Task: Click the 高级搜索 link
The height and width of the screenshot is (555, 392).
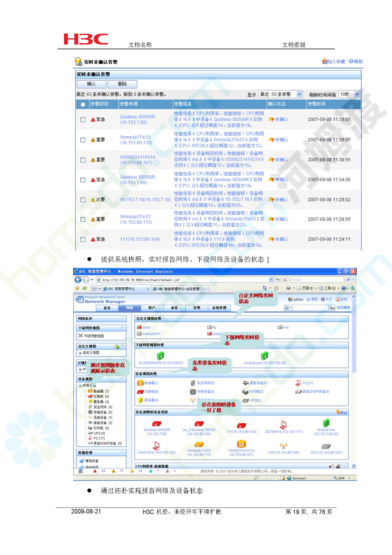Action: [343, 308]
